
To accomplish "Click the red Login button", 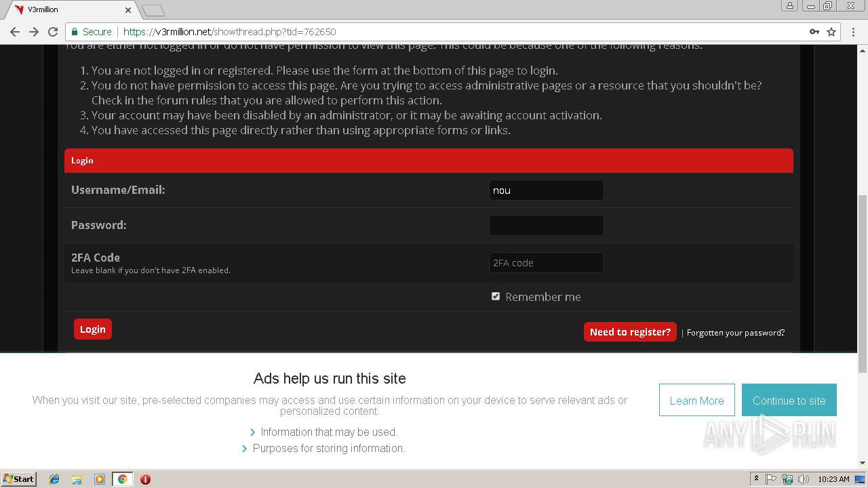I will coord(93,329).
